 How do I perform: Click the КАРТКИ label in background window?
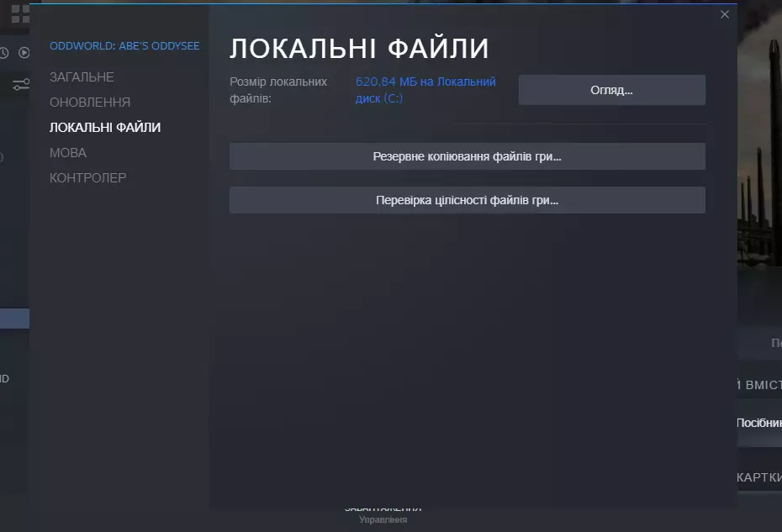(x=759, y=477)
